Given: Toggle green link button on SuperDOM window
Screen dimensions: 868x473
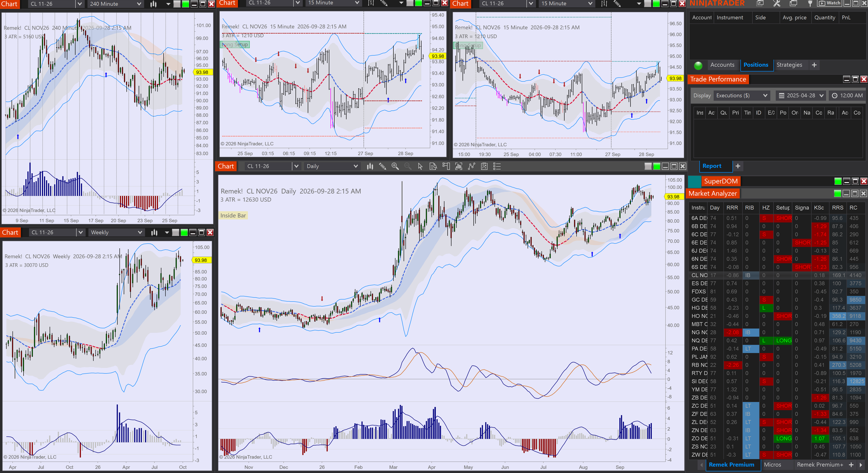Looking at the screenshot, I should (838, 181).
